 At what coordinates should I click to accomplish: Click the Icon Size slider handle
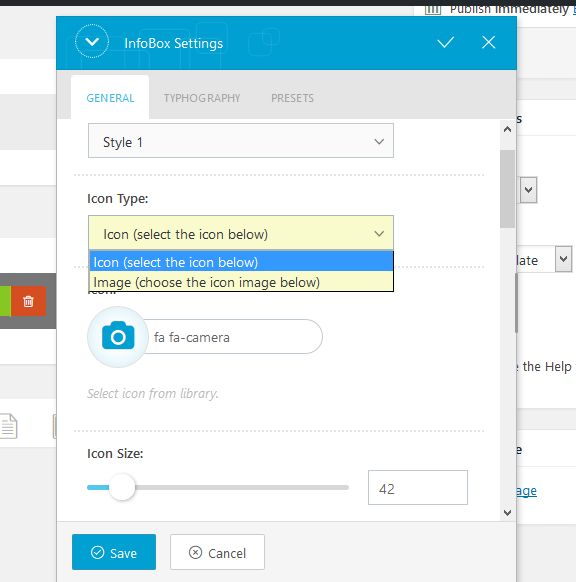tap(122, 487)
